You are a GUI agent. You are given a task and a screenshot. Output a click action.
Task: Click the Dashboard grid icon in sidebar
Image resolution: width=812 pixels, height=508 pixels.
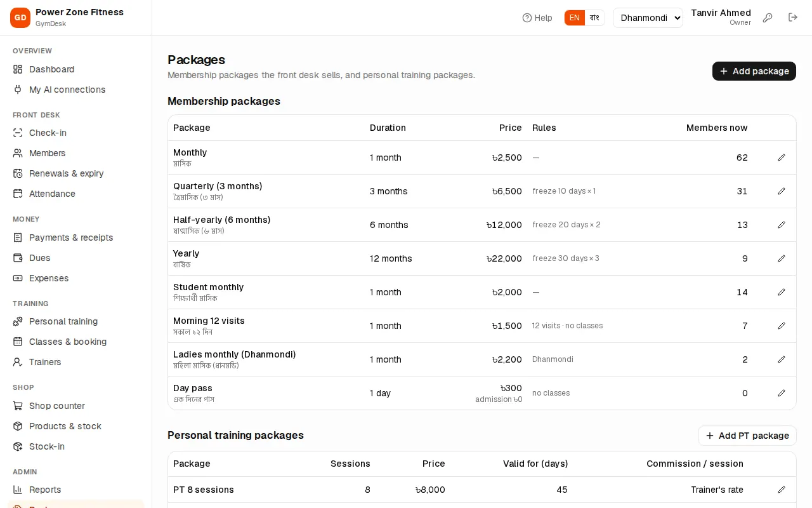(18, 69)
